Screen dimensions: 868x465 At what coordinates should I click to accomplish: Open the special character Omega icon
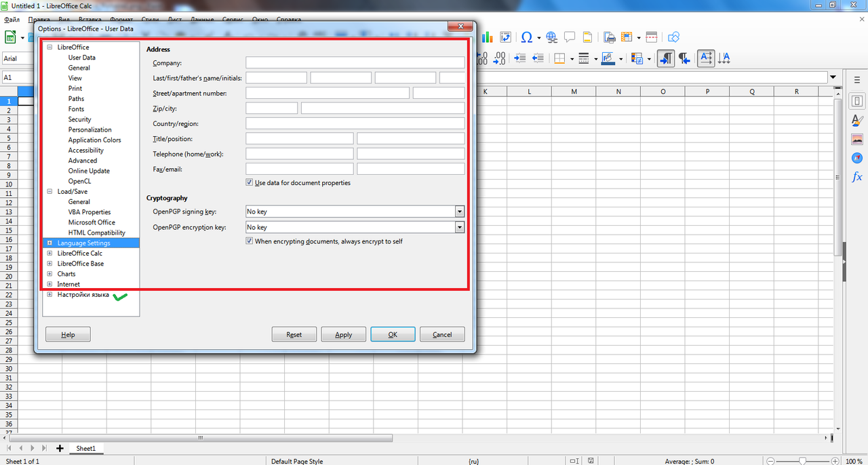click(527, 37)
